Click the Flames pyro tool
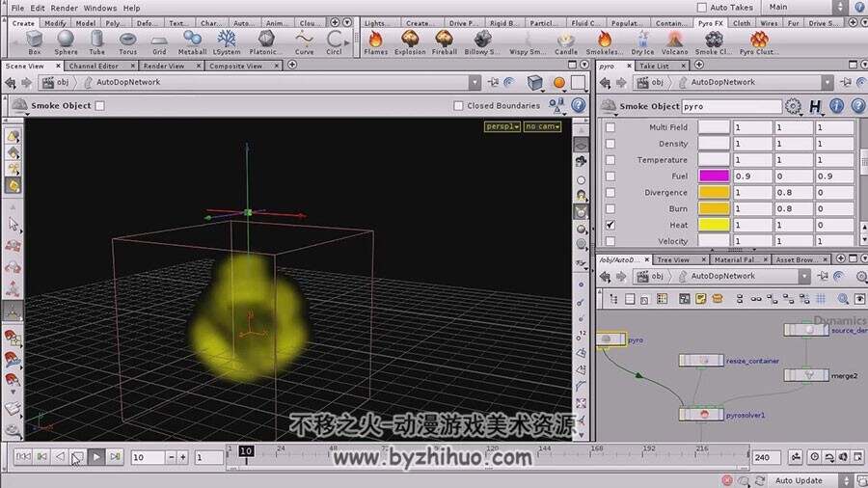The height and width of the screenshot is (488, 868). click(375, 42)
